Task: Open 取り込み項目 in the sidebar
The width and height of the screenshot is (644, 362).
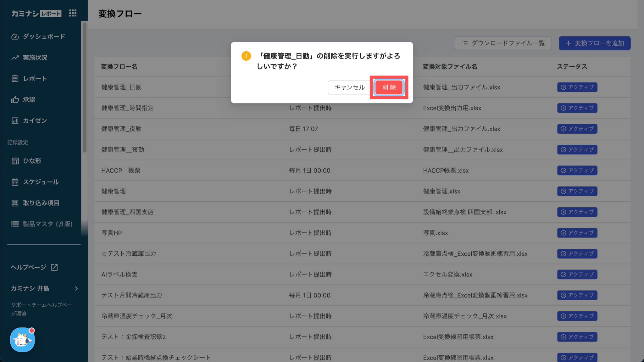Action: click(41, 203)
